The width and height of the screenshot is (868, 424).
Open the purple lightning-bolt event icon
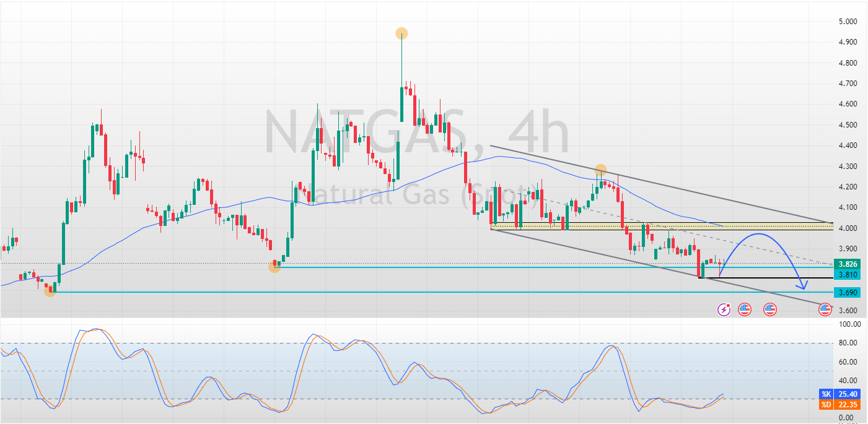coord(724,309)
